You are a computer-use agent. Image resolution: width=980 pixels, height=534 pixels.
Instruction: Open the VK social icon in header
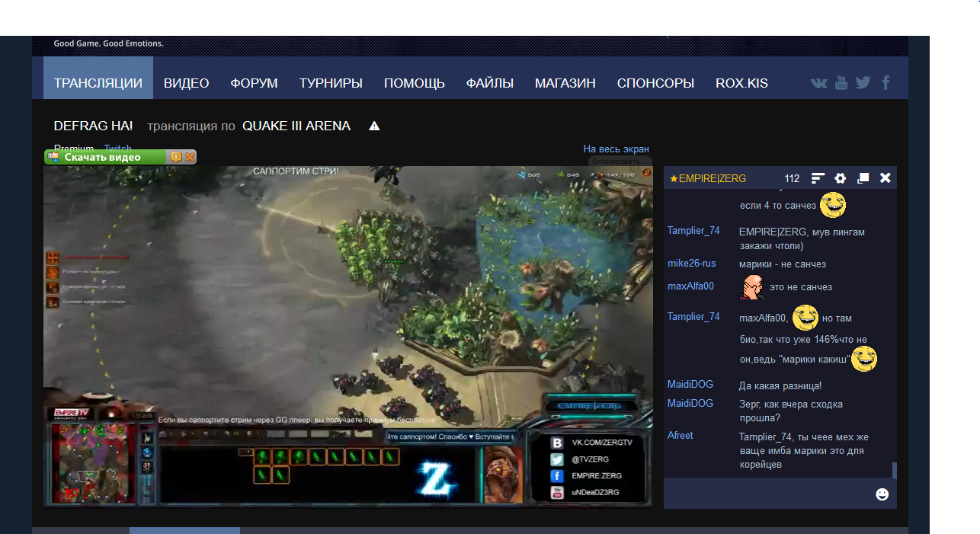(x=819, y=83)
